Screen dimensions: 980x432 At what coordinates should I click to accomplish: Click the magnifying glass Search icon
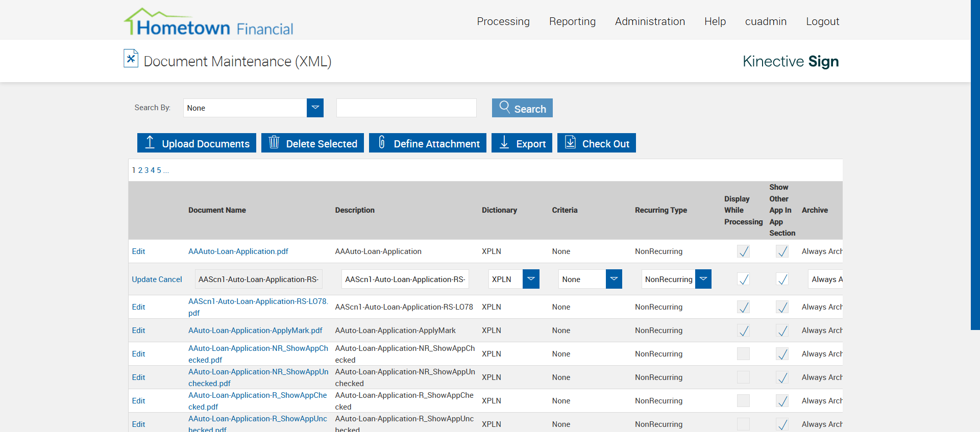[504, 107]
